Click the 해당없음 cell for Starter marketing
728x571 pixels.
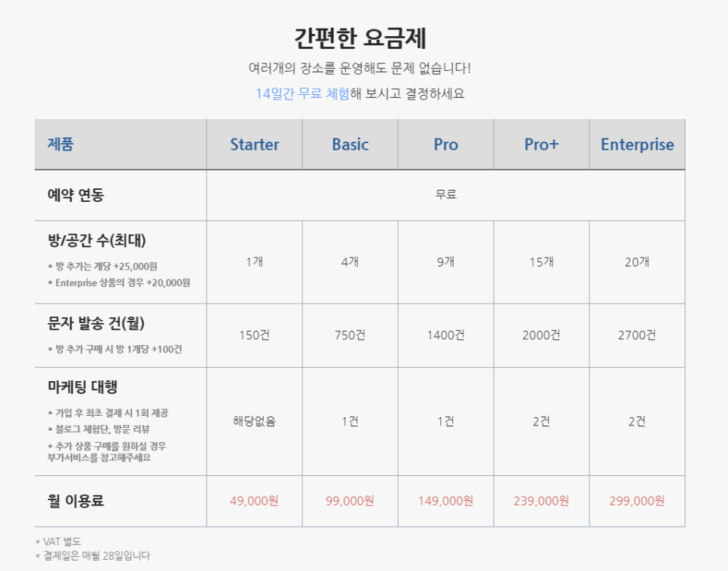[255, 421]
